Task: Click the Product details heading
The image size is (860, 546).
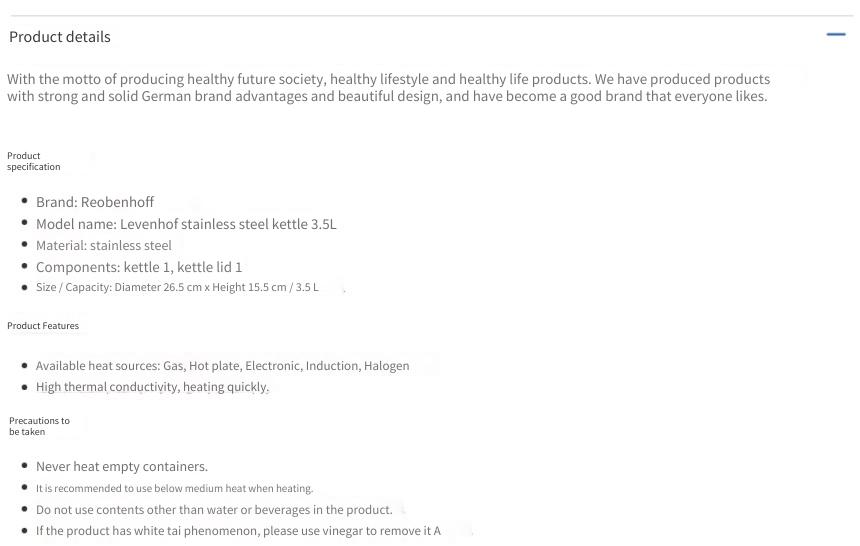Action: point(60,37)
